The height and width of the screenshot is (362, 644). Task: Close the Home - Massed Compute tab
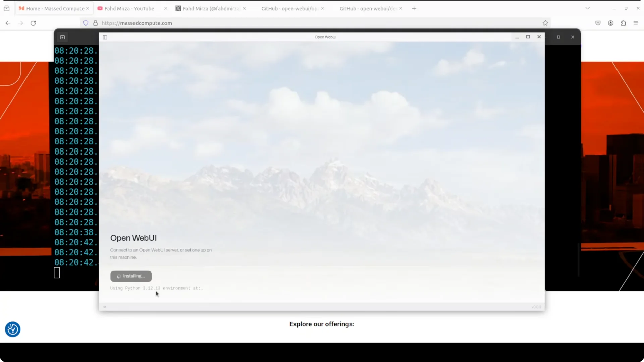pos(88,8)
